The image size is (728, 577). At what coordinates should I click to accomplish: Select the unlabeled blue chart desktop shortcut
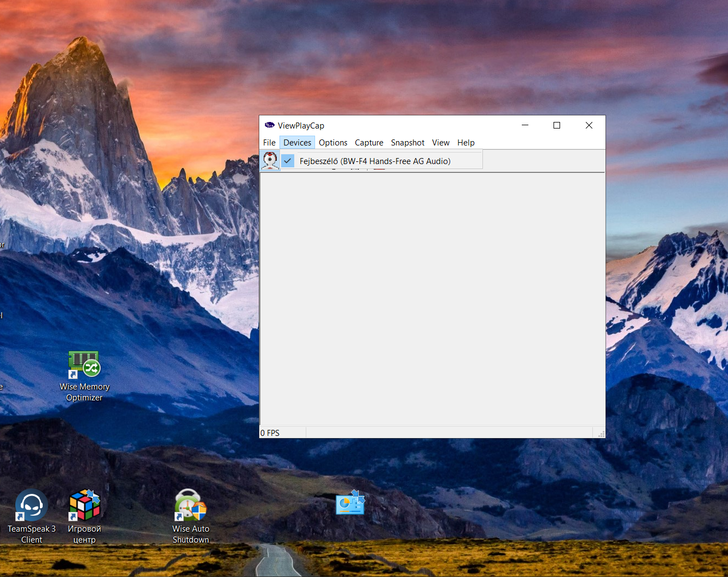pyautogui.click(x=350, y=502)
